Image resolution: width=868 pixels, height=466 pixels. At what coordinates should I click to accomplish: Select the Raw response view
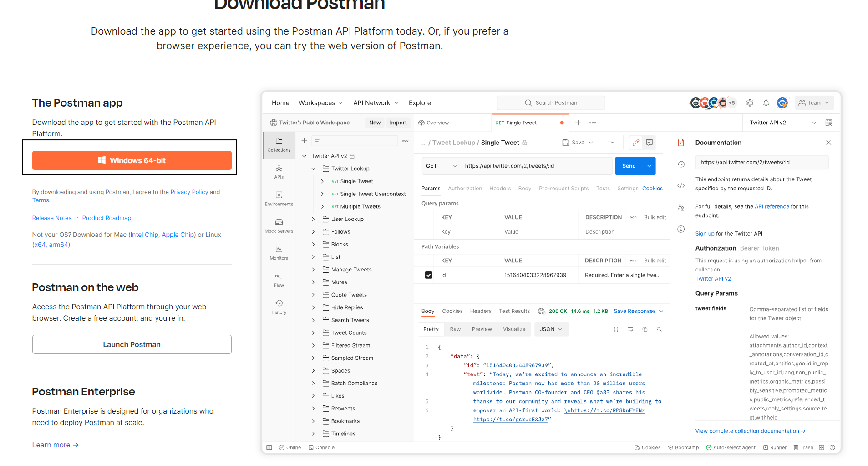coord(455,329)
